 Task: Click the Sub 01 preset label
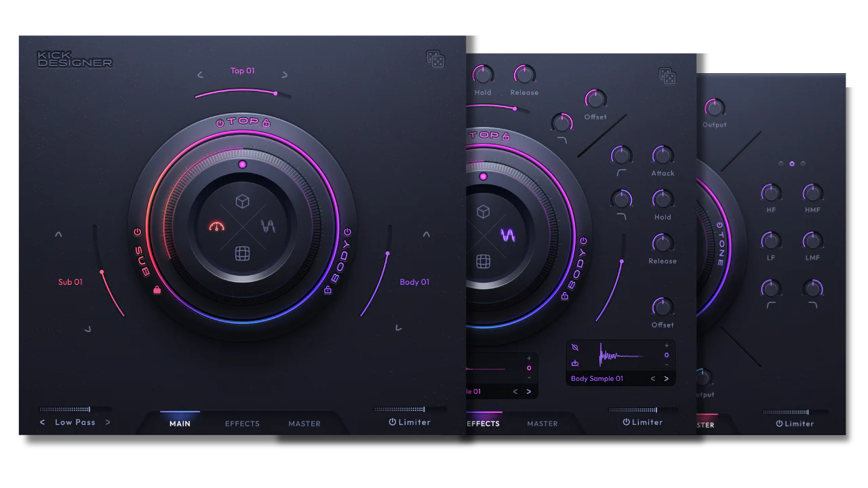70,282
